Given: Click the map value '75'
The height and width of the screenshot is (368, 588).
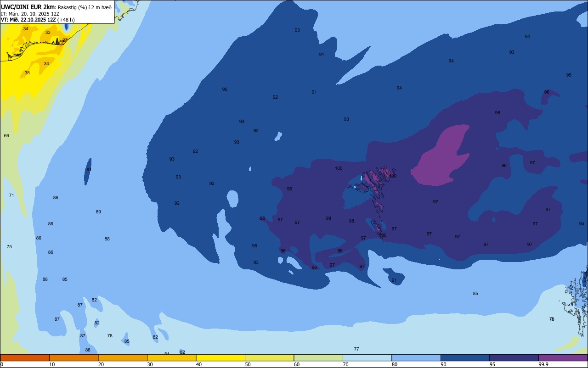Looking at the screenshot, I should 9,247.
